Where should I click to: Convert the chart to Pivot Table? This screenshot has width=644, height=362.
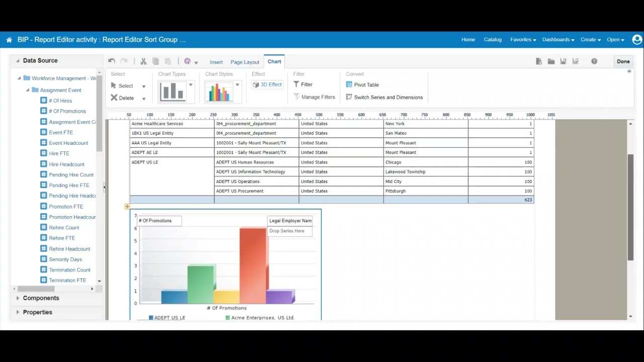[362, 84]
